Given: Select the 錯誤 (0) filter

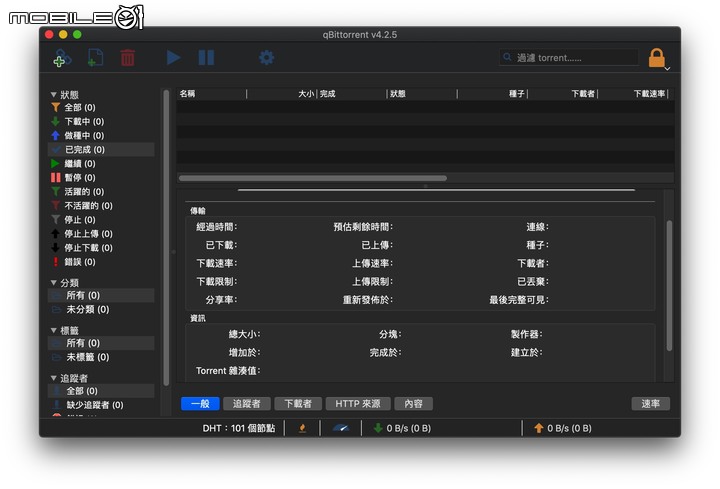Looking at the screenshot, I should (101, 262).
